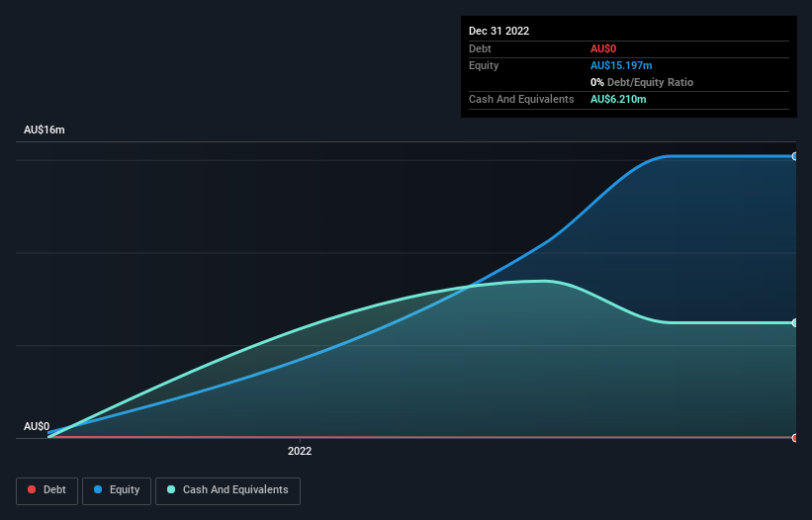Click the red AU$0 debt value in tooltip
The height and width of the screenshot is (520, 812).
tap(602, 48)
